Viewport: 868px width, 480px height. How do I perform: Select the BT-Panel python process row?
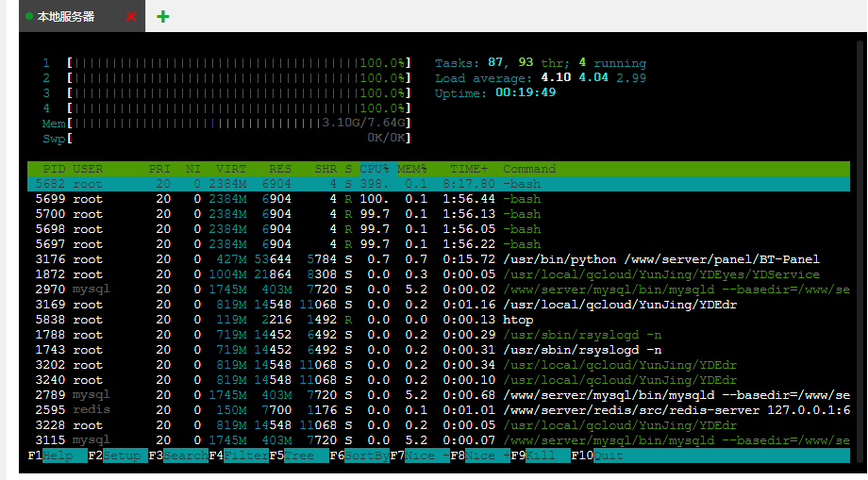tap(439, 259)
